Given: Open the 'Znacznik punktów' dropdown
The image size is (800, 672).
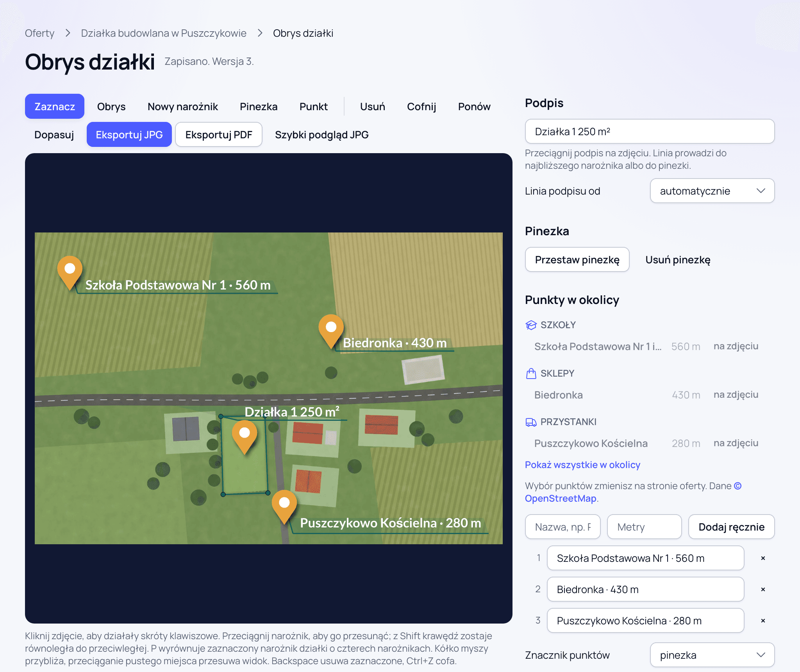Looking at the screenshot, I should coord(712,655).
